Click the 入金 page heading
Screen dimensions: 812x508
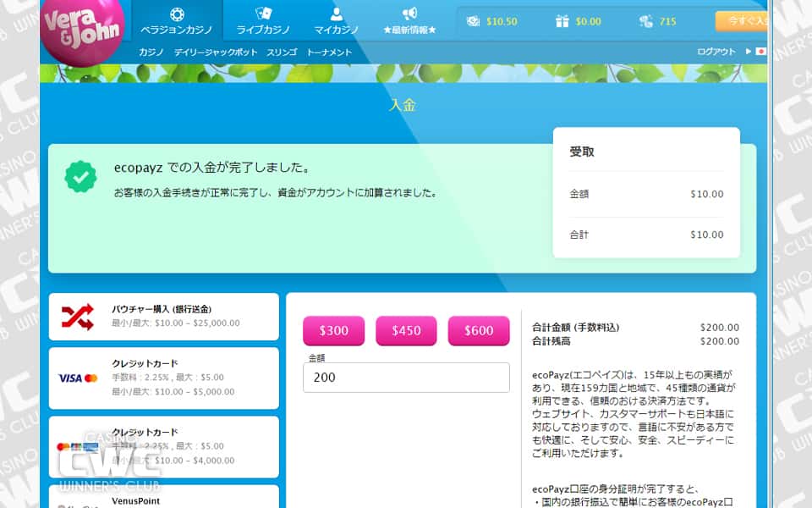coord(403,105)
